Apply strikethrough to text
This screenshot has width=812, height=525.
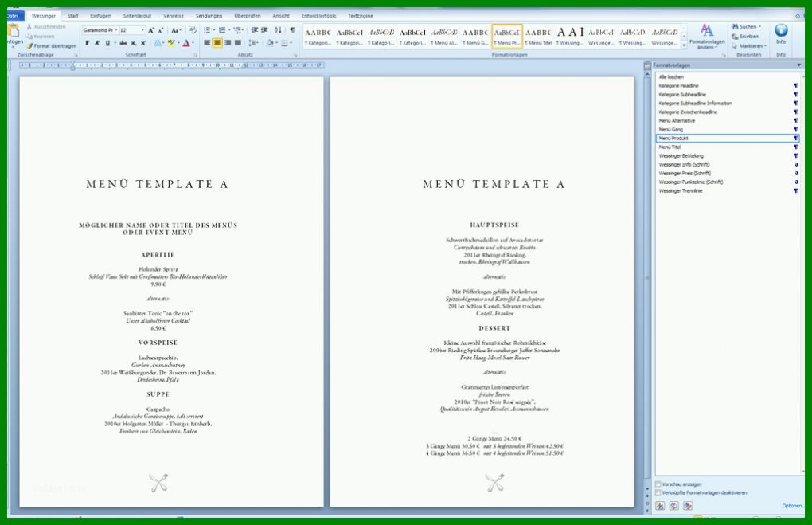(x=123, y=43)
